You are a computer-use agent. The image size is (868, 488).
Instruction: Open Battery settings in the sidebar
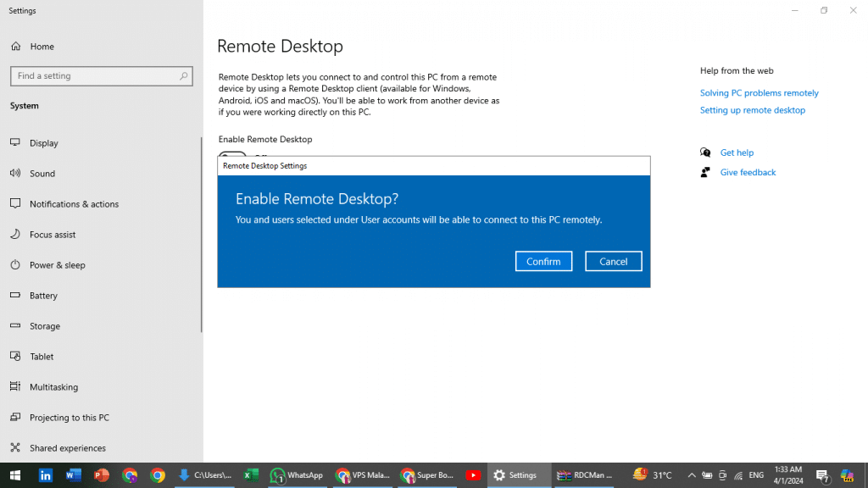[45, 295]
